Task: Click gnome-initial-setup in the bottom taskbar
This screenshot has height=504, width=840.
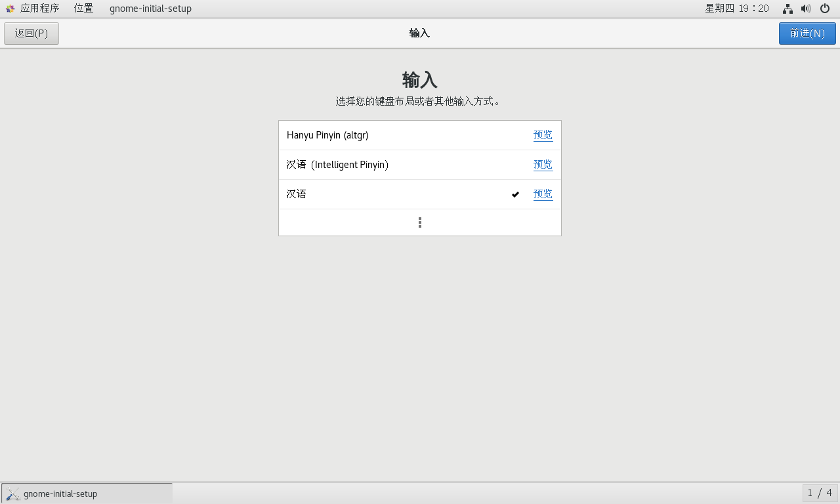Action: click(87, 493)
